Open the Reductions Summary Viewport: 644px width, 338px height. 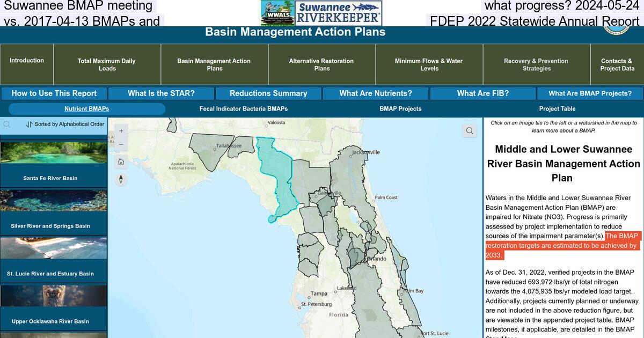(x=268, y=93)
